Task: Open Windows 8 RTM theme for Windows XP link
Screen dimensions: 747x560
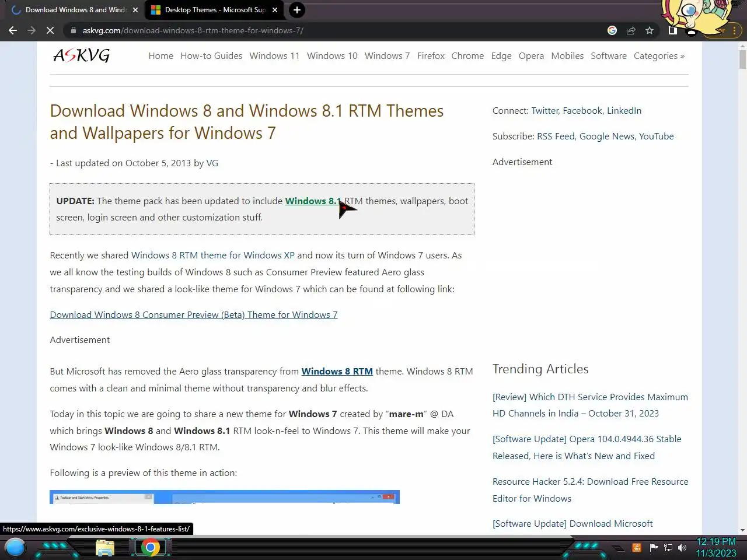Action: point(212,256)
